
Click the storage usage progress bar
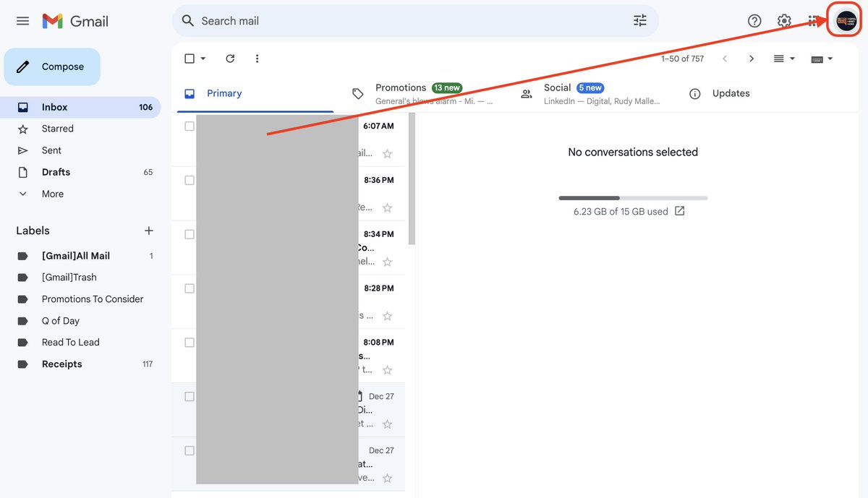pyautogui.click(x=633, y=198)
